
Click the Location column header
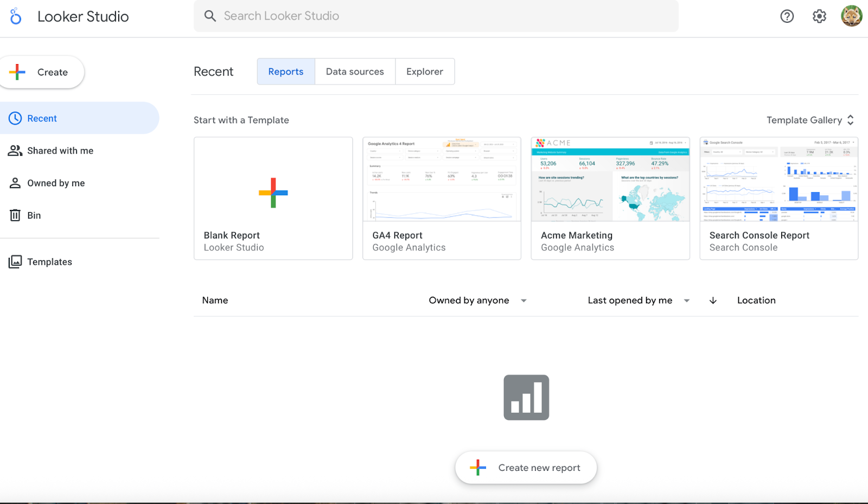(x=756, y=301)
